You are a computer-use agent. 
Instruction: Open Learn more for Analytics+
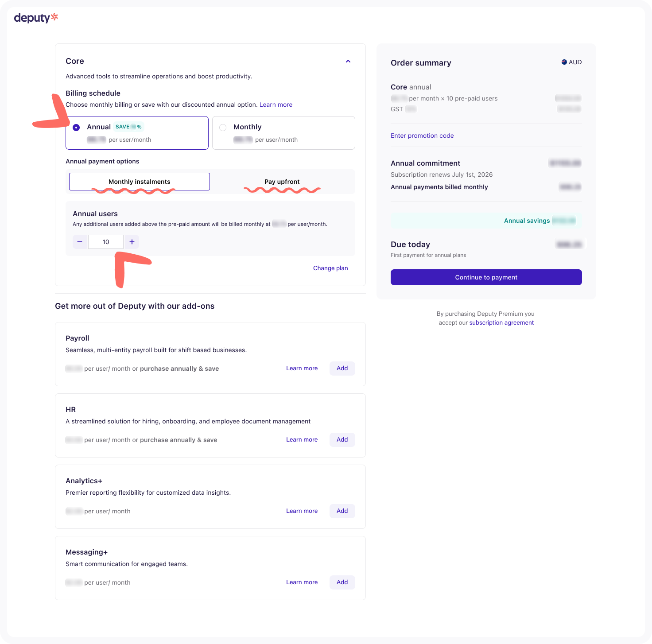coord(302,511)
